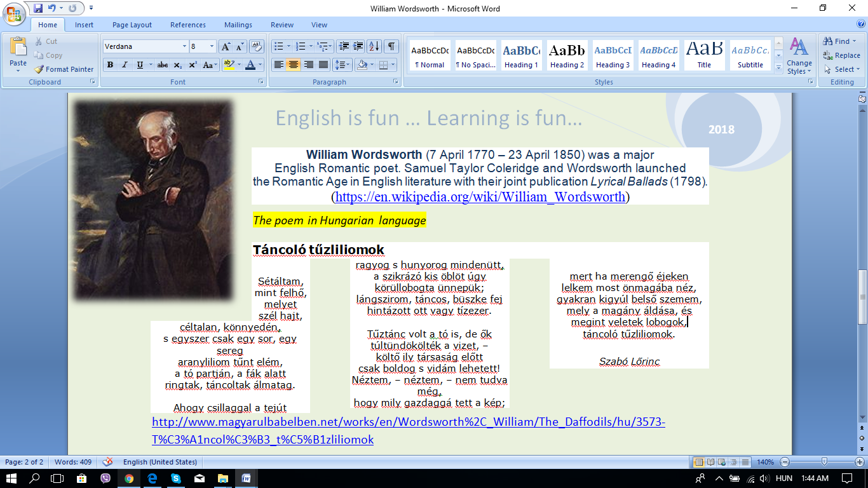Toggle italic formatting

[125, 65]
